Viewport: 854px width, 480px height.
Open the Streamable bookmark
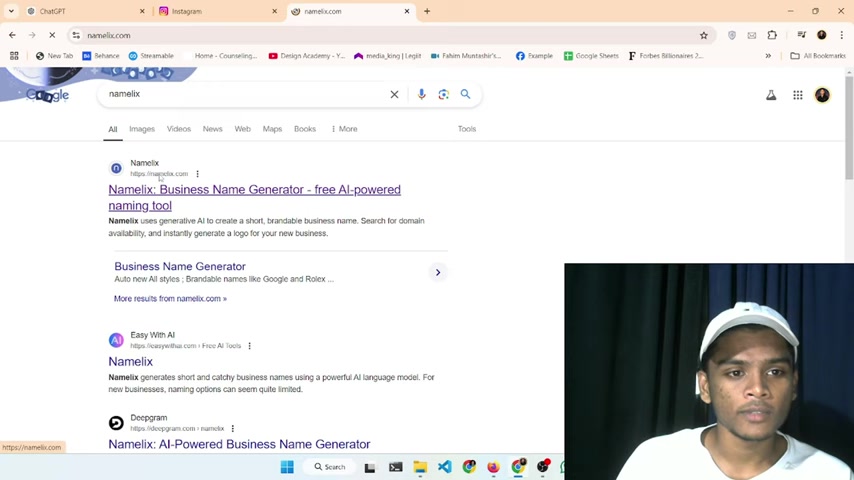point(151,56)
